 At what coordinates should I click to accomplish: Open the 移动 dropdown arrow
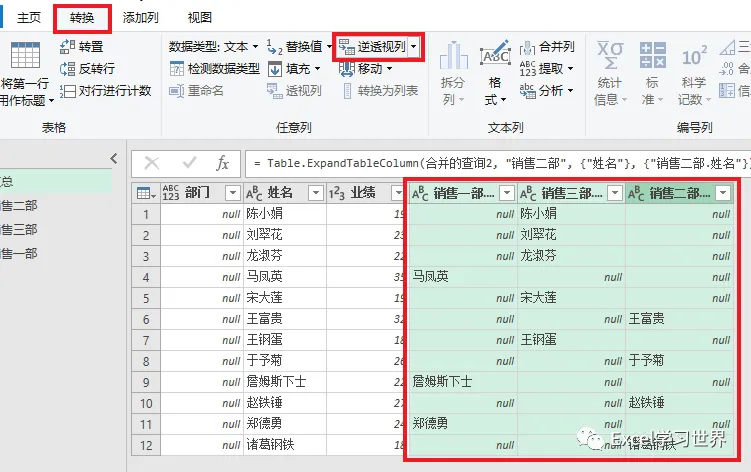pyautogui.click(x=389, y=69)
